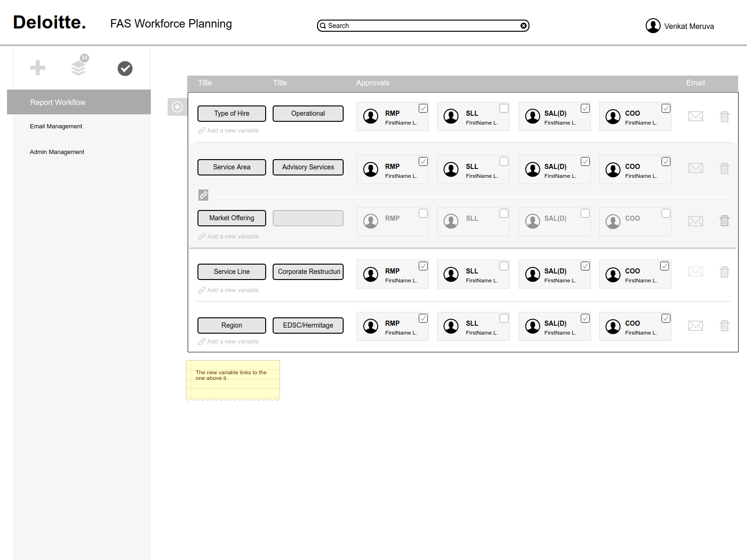Screen dimensions: 747x560
Task: Uncheck COO approval in Region row
Action: tap(666, 318)
